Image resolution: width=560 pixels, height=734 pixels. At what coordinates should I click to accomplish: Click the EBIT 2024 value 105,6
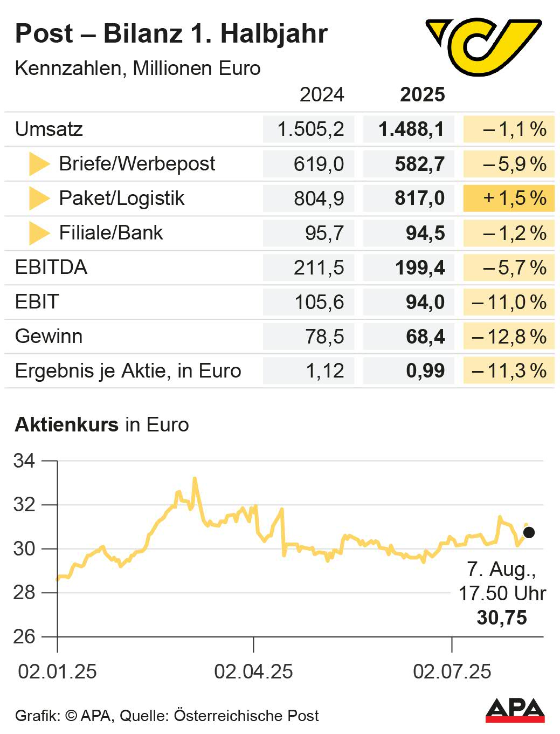click(319, 302)
